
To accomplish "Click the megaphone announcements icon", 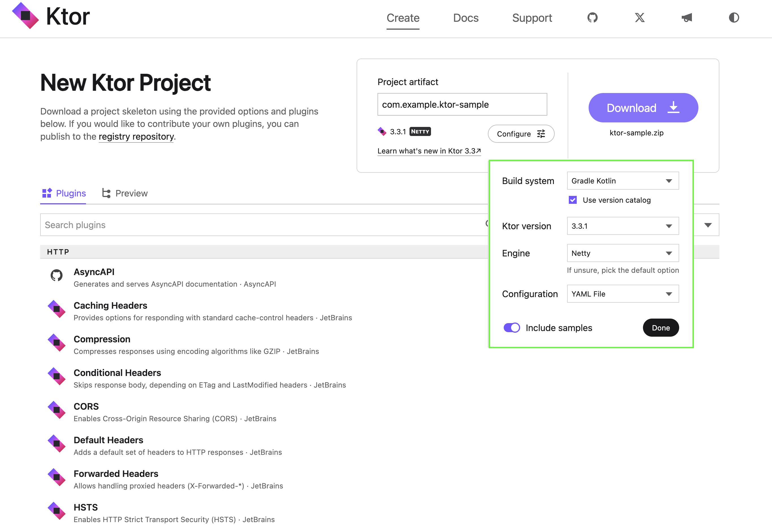I will pyautogui.click(x=687, y=18).
